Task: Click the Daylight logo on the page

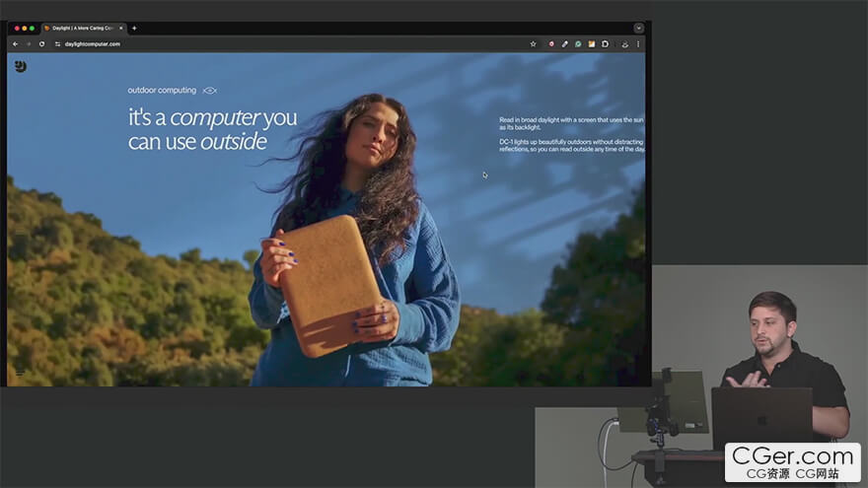Action: point(21,66)
